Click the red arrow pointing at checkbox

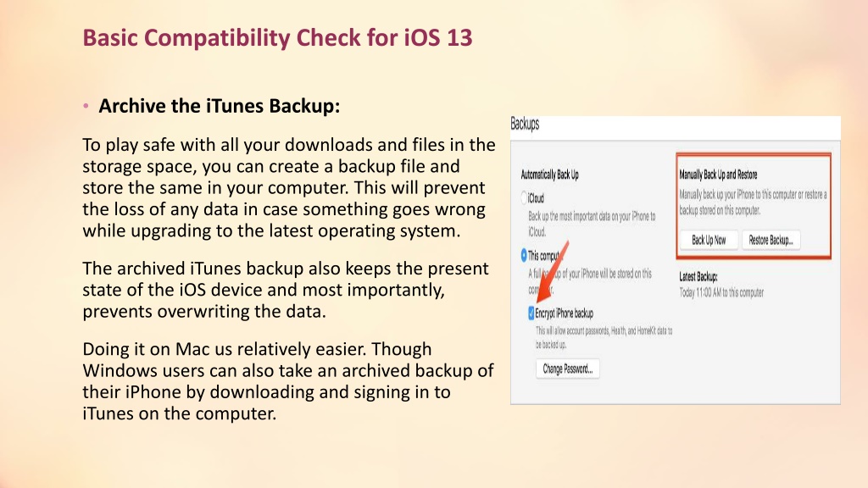[x=552, y=271]
